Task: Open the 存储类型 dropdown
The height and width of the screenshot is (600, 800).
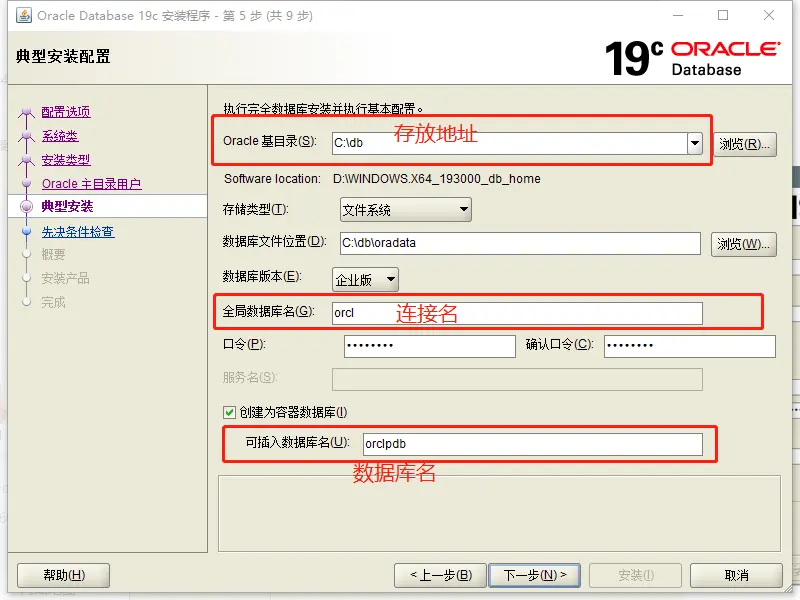Action: 406,210
